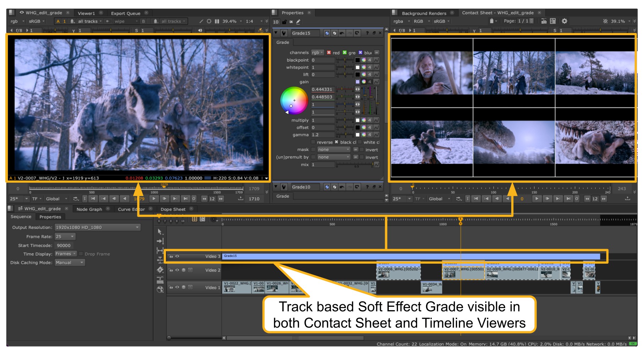Expand the channels rgb dropdown
644x355 pixels.
tap(317, 53)
